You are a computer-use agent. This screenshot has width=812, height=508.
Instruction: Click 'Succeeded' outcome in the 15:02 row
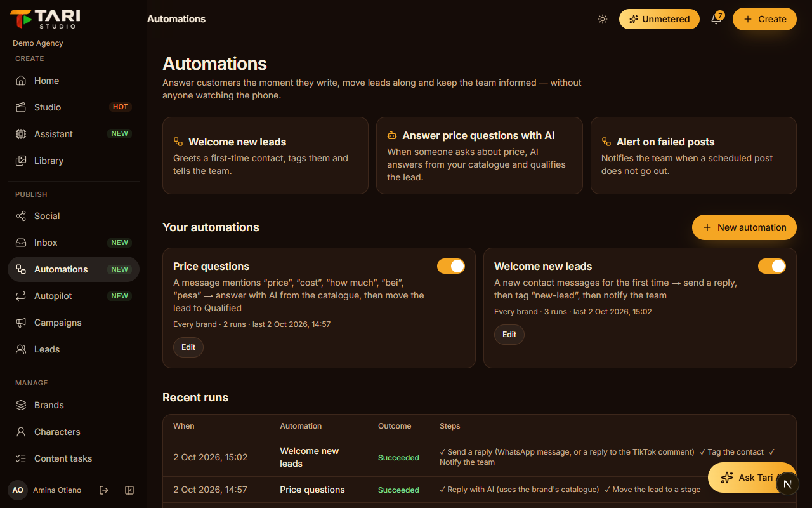[398, 458]
